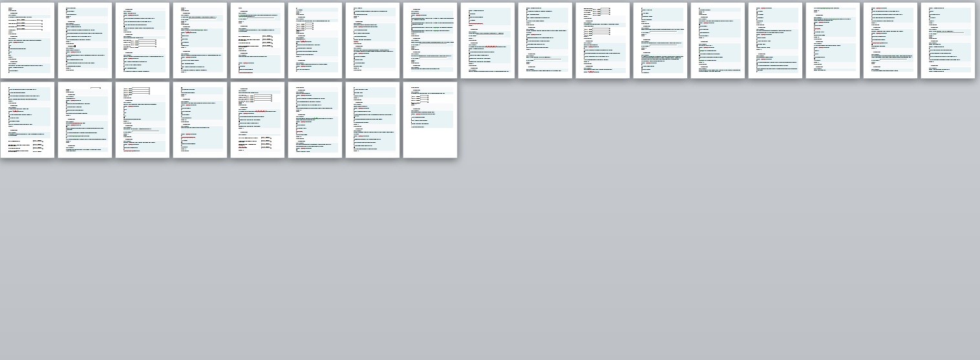Select the page 10 thumbnail

pos(545,40)
